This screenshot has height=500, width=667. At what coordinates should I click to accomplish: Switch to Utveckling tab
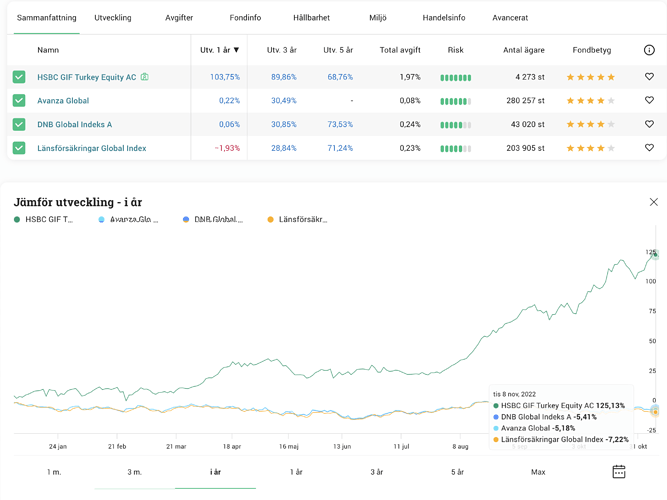pyautogui.click(x=113, y=17)
